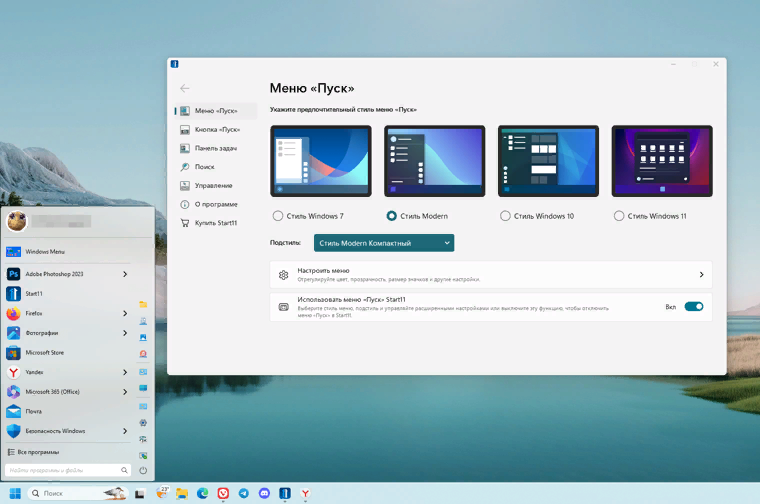760x504 pixels.
Task: Click Купить Start11 in sidebar
Action: pyautogui.click(x=216, y=223)
